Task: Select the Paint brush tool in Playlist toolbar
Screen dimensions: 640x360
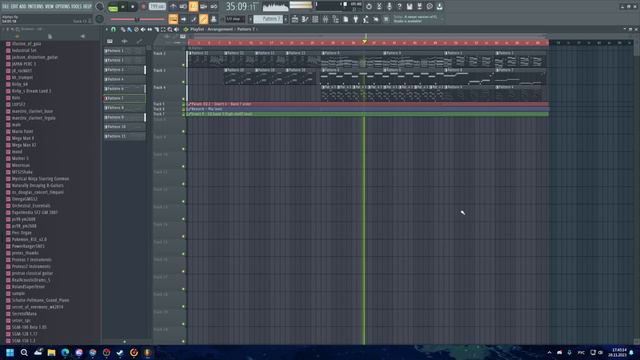Action: pos(129,29)
